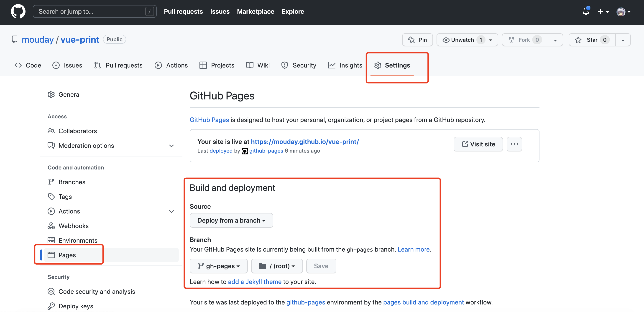
Task: Switch to the Insights tab
Action: pos(345,65)
